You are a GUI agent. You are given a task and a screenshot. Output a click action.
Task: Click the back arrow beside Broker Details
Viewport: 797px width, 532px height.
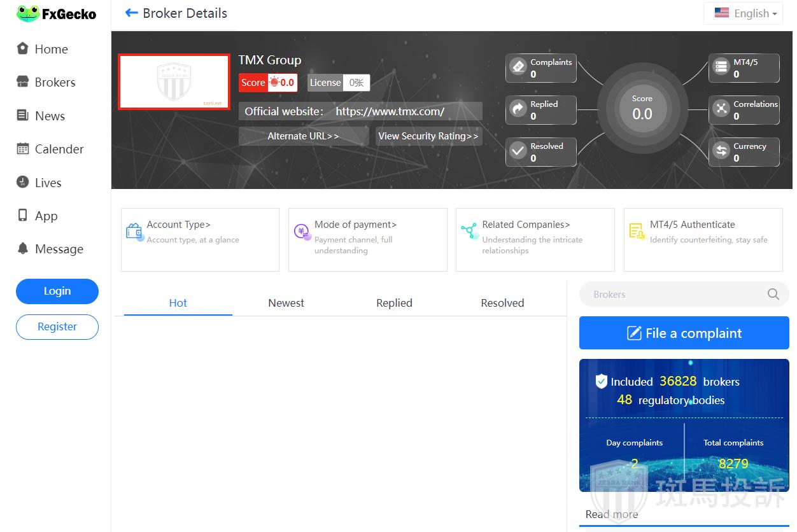click(x=132, y=13)
